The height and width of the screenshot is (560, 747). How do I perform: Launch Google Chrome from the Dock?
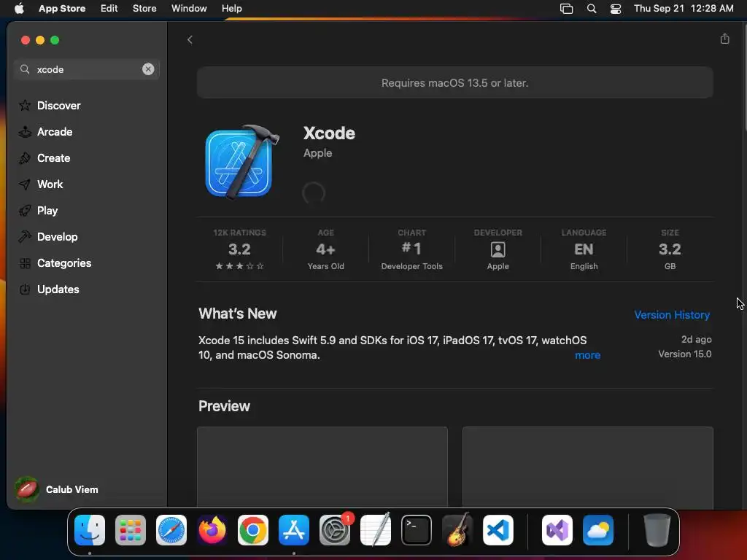coord(253,530)
